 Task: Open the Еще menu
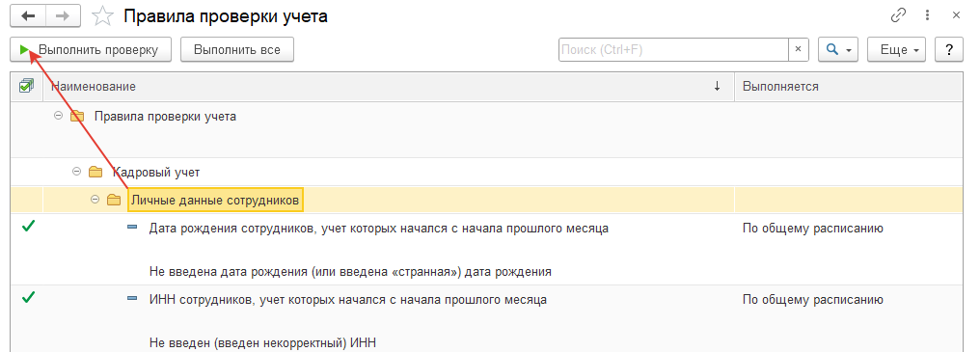click(896, 50)
